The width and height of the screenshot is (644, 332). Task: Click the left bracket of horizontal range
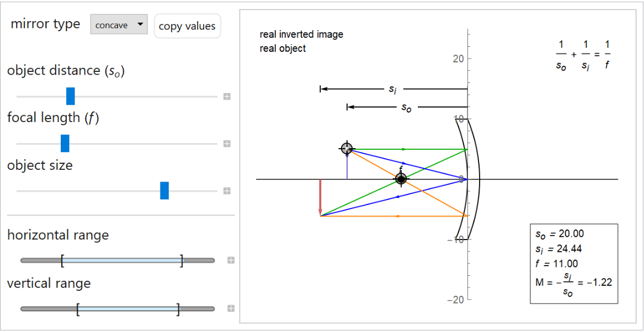click(62, 260)
